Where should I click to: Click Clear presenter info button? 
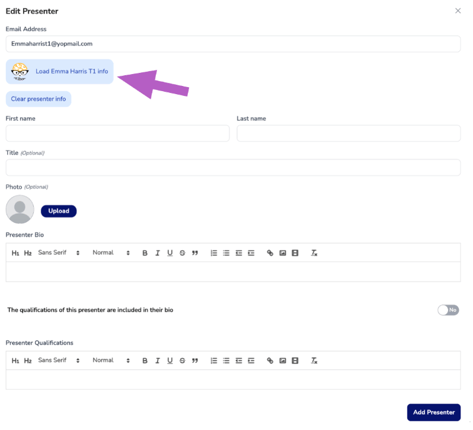pos(38,99)
